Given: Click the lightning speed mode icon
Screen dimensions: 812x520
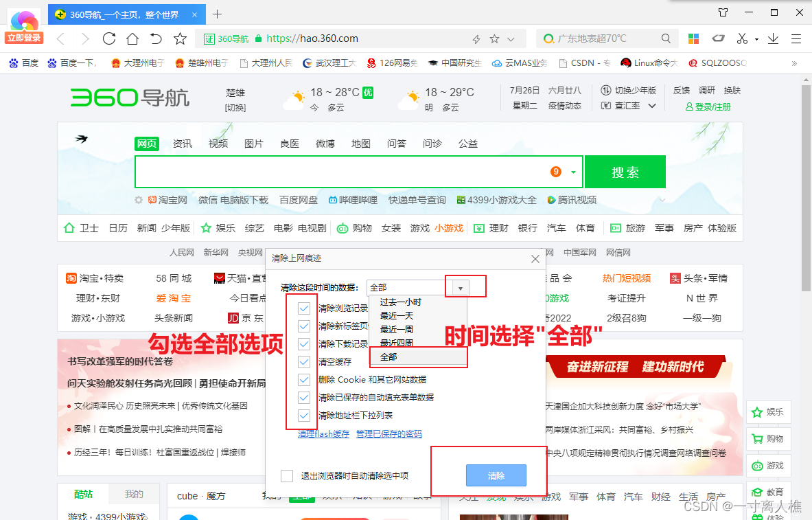Looking at the screenshot, I should coord(476,39).
